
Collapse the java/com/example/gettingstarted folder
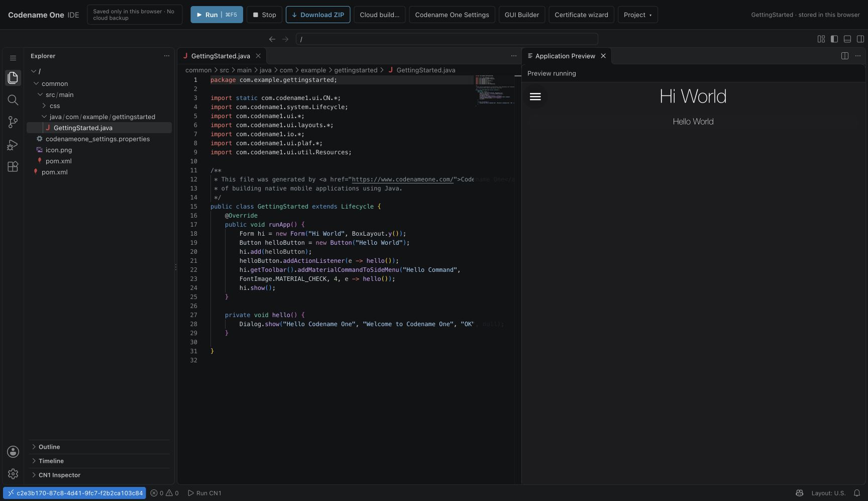[x=44, y=117]
